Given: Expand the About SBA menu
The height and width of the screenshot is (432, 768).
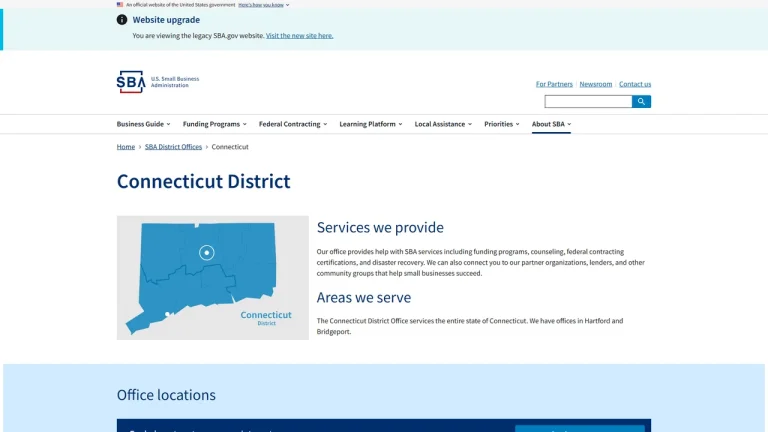Looking at the screenshot, I should pos(552,124).
